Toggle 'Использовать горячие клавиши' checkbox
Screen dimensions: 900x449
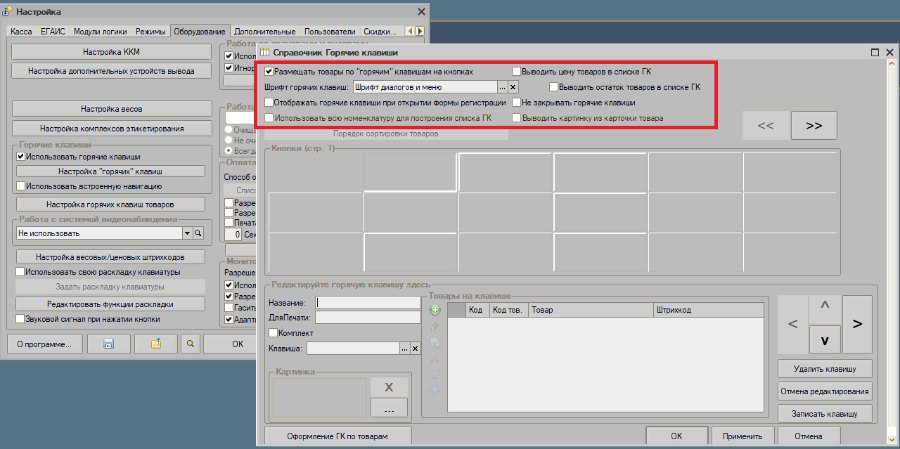(x=21, y=156)
